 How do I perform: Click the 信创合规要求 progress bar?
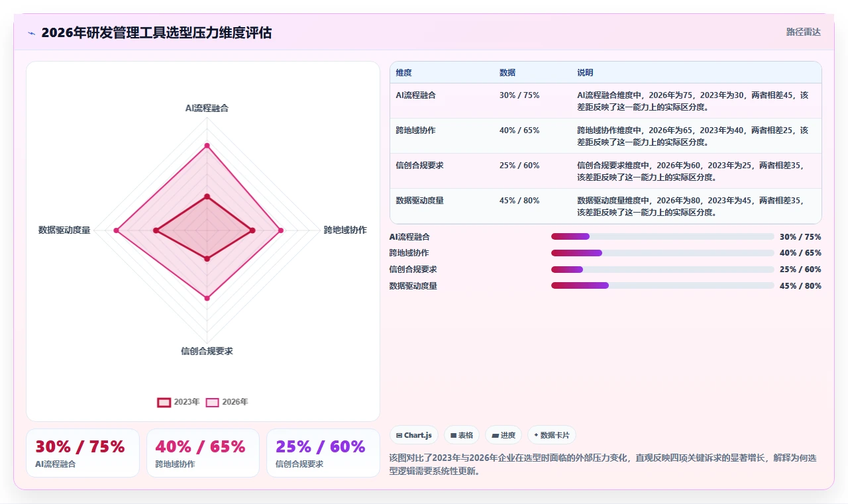[x=662, y=270]
